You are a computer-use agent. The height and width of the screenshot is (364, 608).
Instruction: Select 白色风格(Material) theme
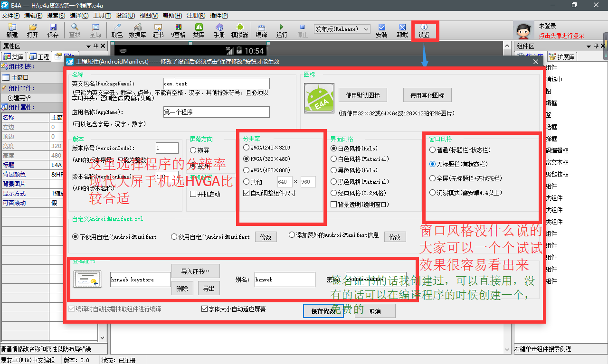(334, 159)
